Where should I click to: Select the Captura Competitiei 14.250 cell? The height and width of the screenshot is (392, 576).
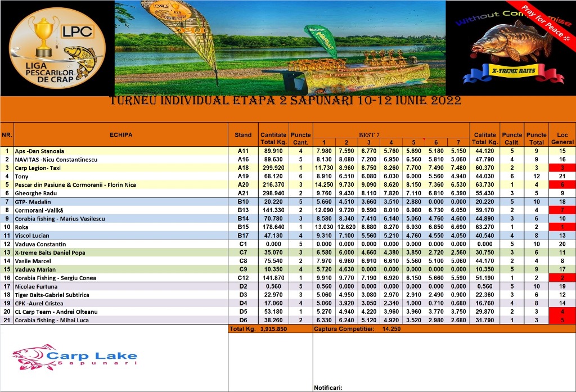pyautogui.click(x=358, y=328)
